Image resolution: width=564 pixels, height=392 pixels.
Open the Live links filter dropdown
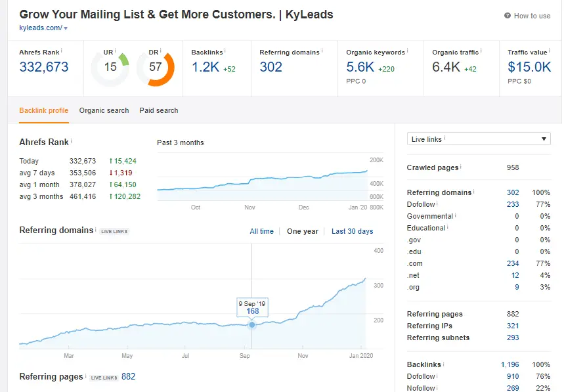(478, 139)
